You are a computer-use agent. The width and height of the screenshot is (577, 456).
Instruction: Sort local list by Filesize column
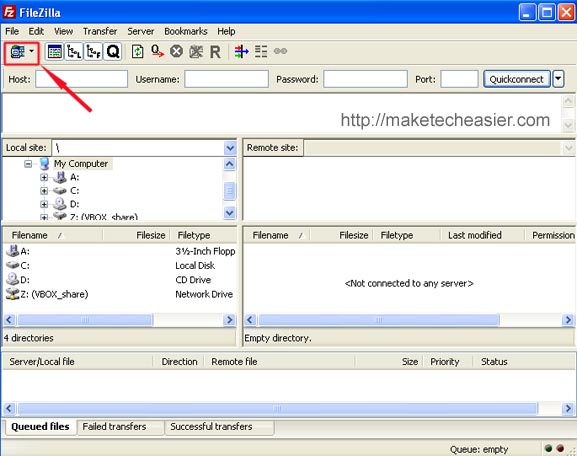point(136,235)
